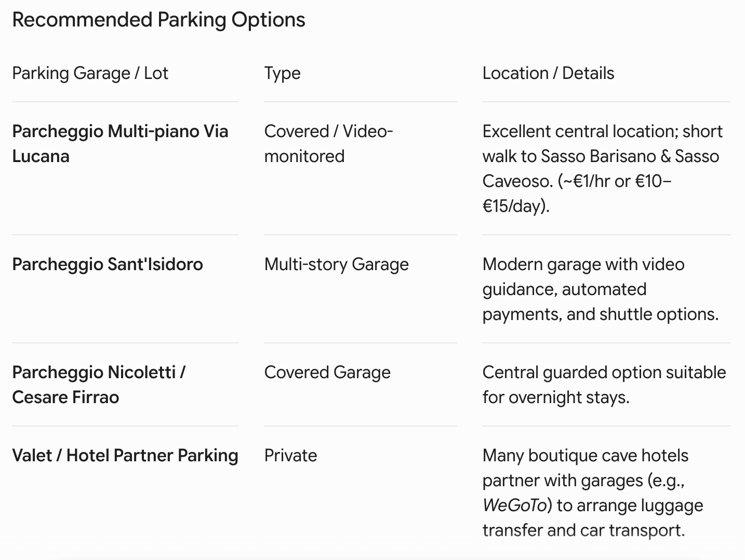Click the Covered Garage type cell

pos(327,372)
